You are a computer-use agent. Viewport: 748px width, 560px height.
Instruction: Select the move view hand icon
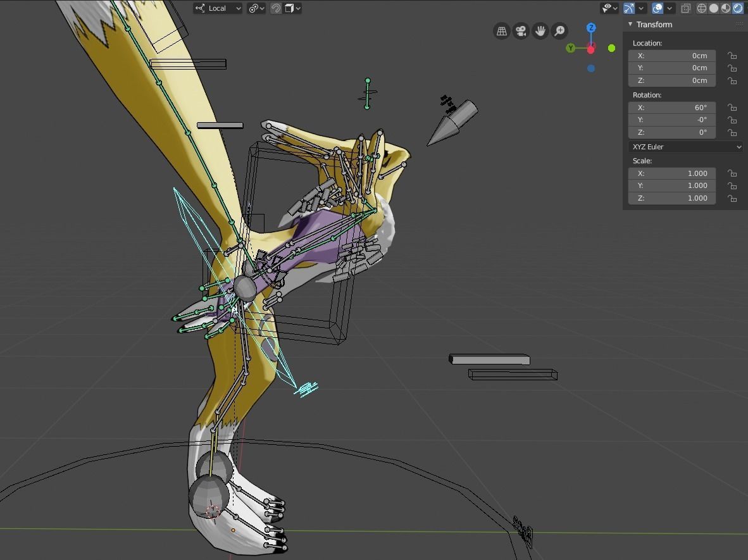(540, 30)
